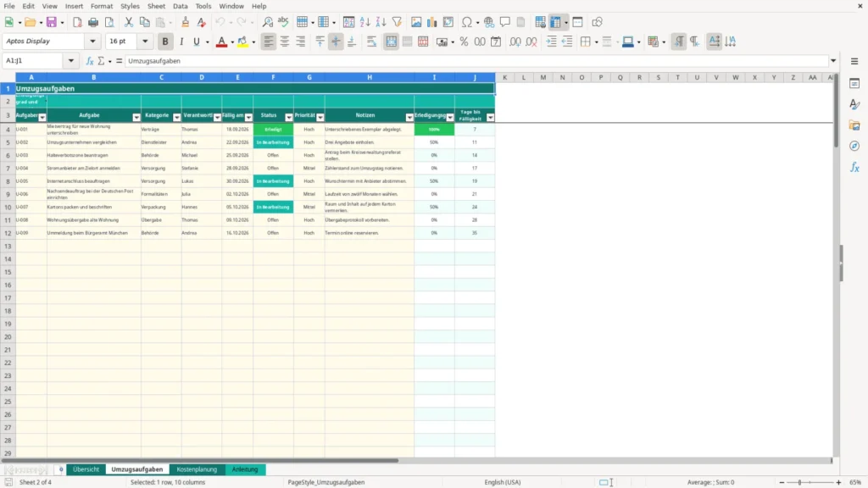Adjust the zoom slider handle
The width and height of the screenshot is (868, 488).
tap(800, 482)
